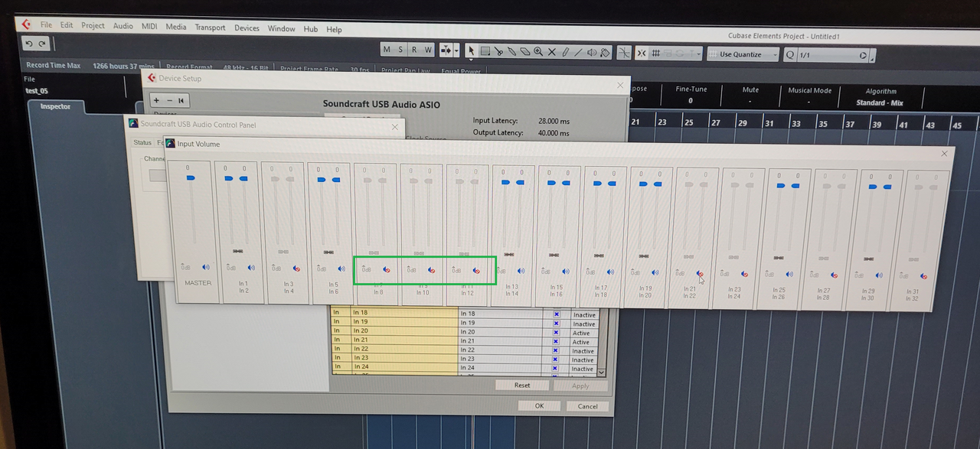The image size is (980, 449).
Task: Unmute the In 27/In 28 channel speaker
Action: pos(834,275)
